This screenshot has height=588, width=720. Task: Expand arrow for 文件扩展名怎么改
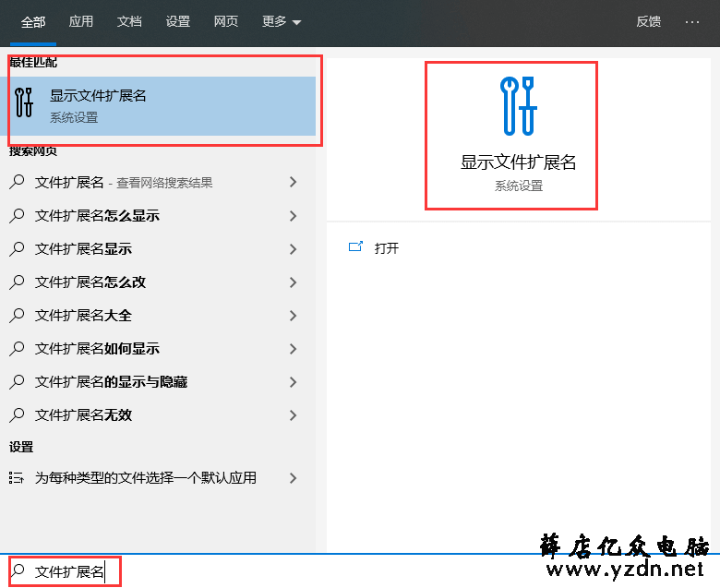pyautogui.click(x=293, y=282)
